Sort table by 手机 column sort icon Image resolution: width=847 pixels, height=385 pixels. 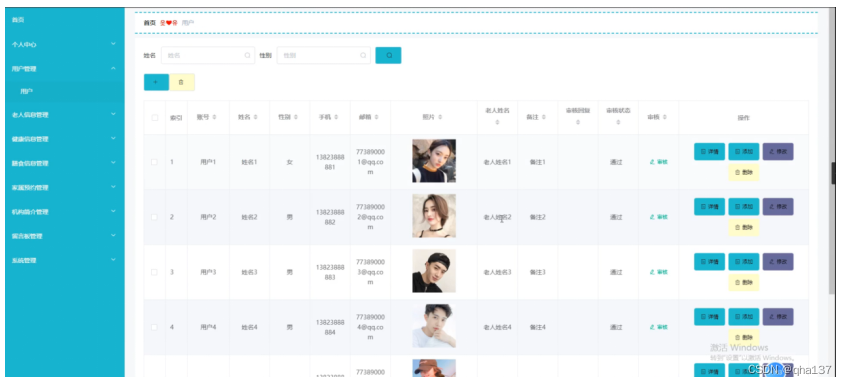[x=336, y=117]
